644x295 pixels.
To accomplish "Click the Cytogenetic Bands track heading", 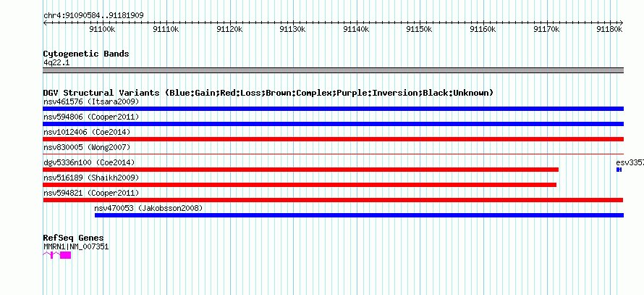I will [x=86, y=54].
